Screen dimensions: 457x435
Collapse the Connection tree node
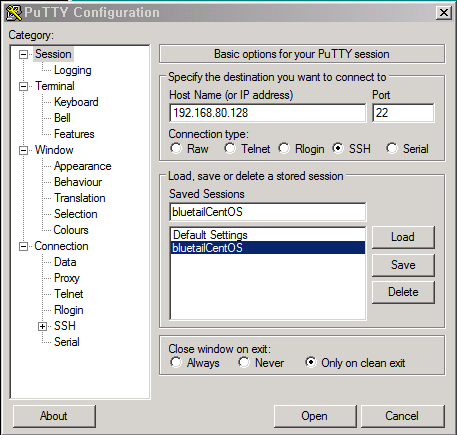[23, 246]
